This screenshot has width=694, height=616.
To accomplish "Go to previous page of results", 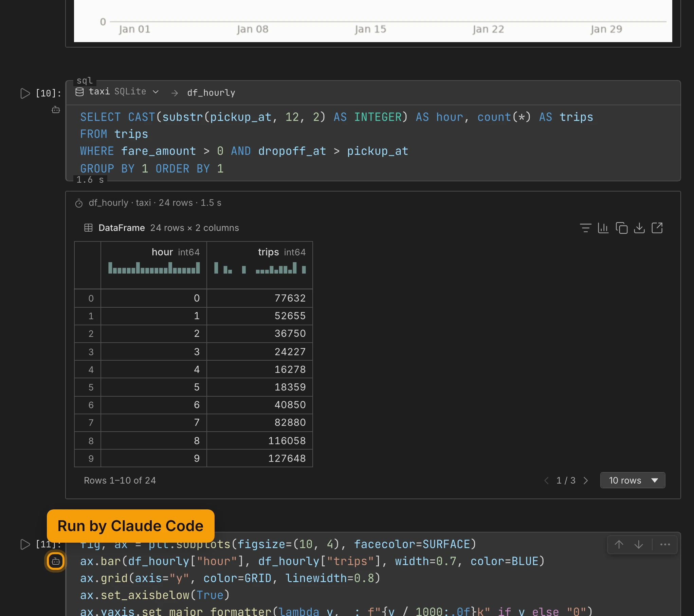I will tap(546, 481).
